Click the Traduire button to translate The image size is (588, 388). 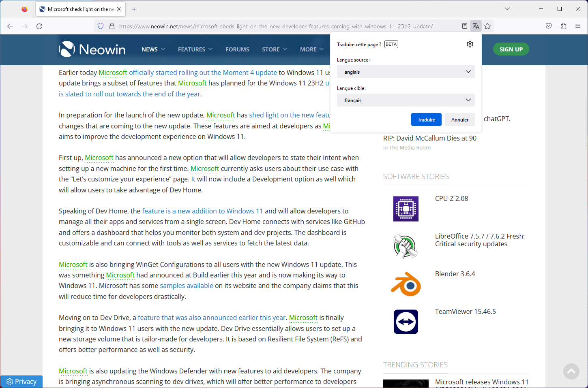pyautogui.click(x=426, y=119)
